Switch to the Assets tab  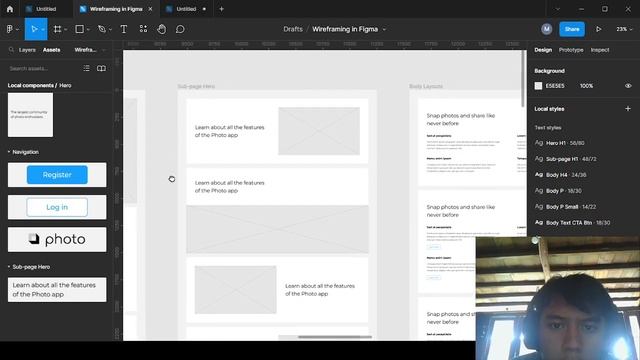[x=51, y=50]
